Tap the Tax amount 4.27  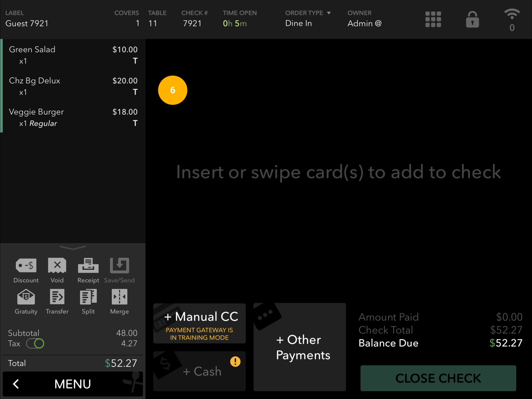coord(129,343)
